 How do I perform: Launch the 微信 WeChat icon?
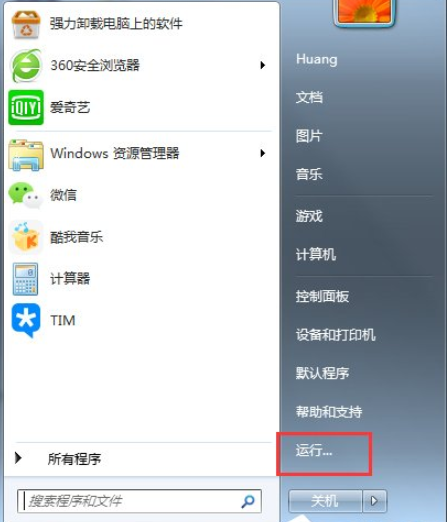[25, 196]
